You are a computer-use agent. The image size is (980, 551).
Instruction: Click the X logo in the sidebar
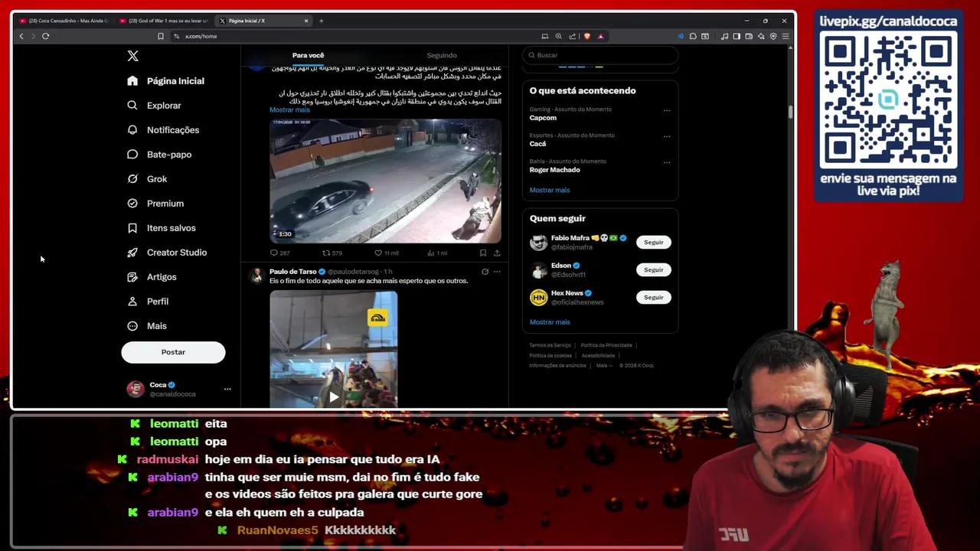[132, 56]
